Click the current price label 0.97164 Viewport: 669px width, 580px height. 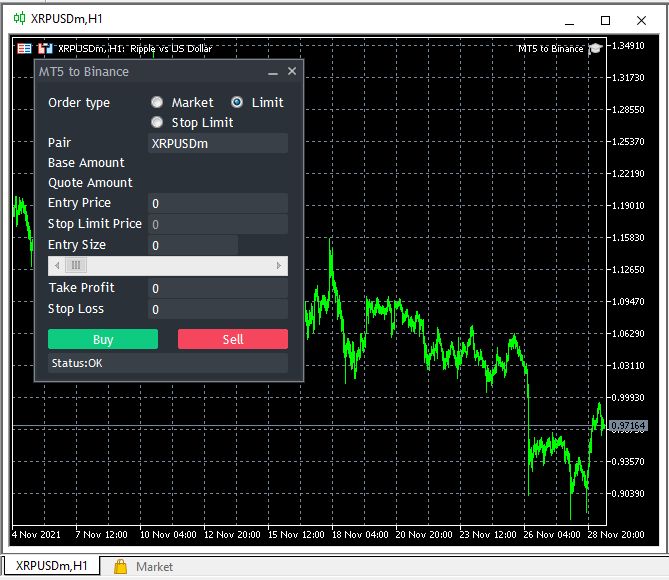coord(628,426)
